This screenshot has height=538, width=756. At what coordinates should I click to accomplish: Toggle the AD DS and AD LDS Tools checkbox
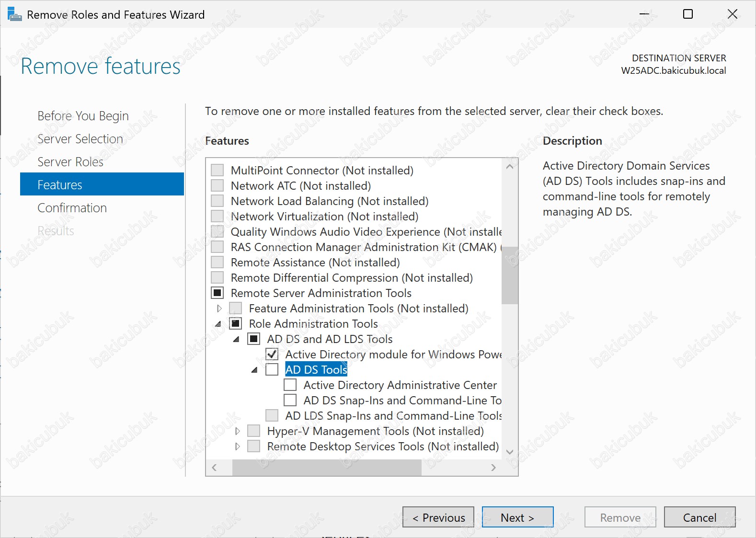point(254,339)
